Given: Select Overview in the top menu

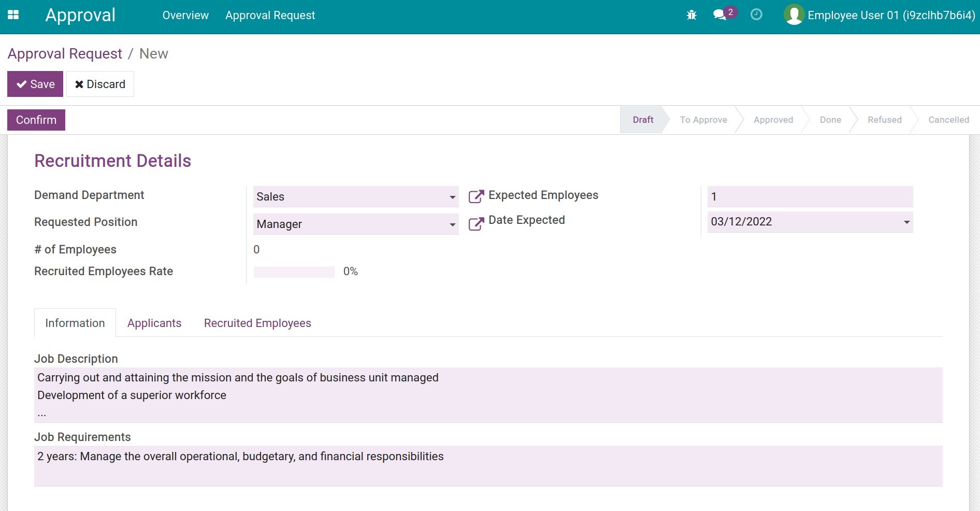Looking at the screenshot, I should (185, 15).
